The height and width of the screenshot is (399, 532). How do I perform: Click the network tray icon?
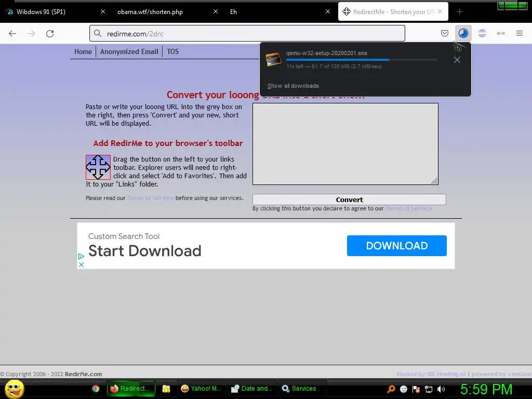click(429, 389)
